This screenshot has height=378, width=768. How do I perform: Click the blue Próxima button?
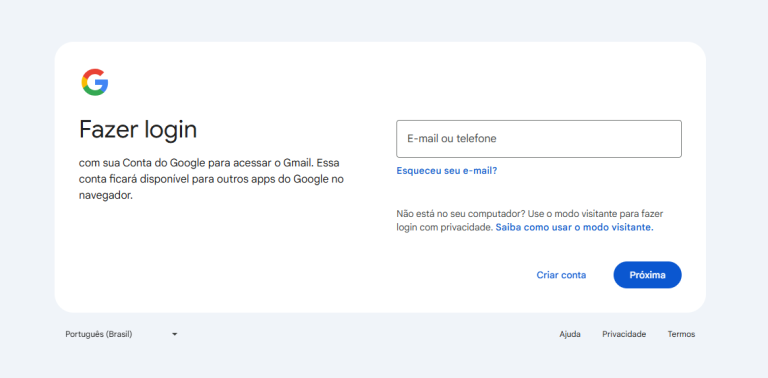tap(648, 275)
